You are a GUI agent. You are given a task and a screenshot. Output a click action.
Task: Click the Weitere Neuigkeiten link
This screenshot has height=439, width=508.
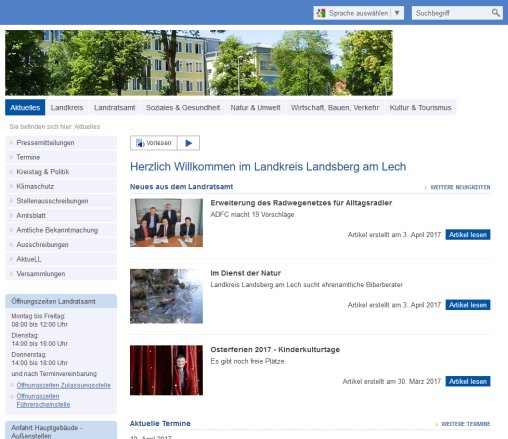(460, 187)
